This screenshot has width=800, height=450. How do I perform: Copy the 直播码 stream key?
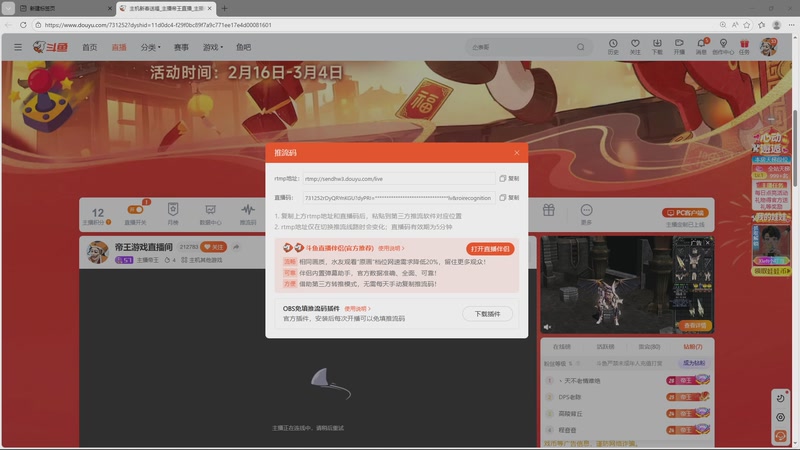click(509, 197)
